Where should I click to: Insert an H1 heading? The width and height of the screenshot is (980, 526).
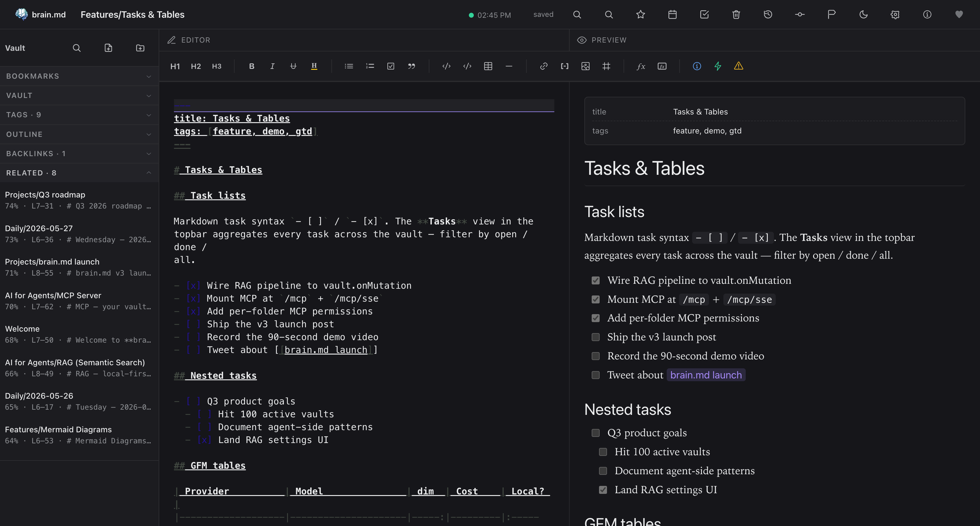pyautogui.click(x=175, y=66)
